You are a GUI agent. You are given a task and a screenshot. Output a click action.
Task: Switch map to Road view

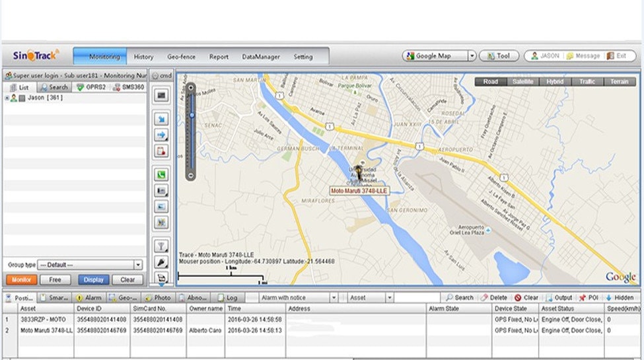(490, 81)
